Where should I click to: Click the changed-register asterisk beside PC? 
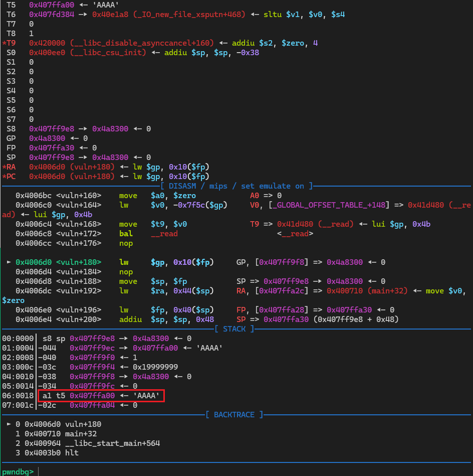point(4,177)
